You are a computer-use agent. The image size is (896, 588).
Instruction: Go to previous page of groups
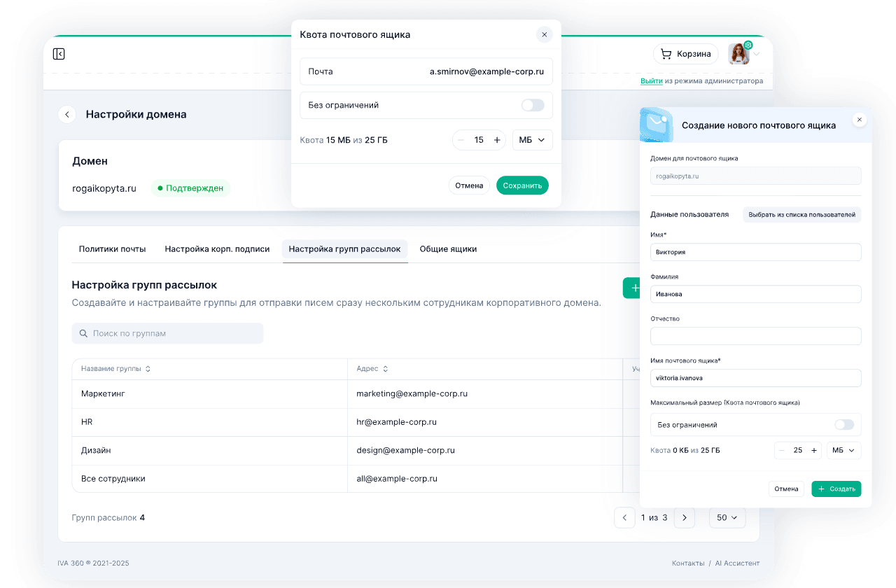624,518
